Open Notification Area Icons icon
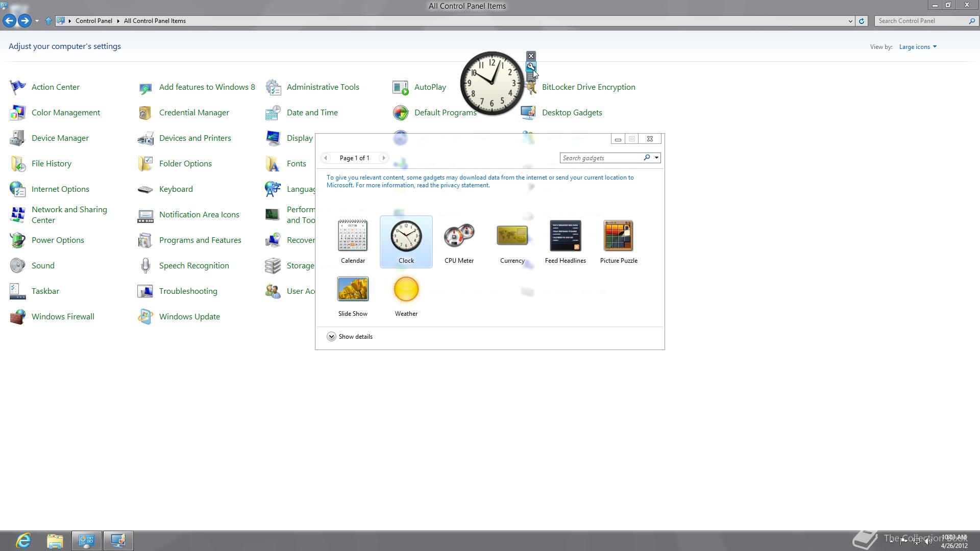The width and height of the screenshot is (980, 551). click(145, 215)
